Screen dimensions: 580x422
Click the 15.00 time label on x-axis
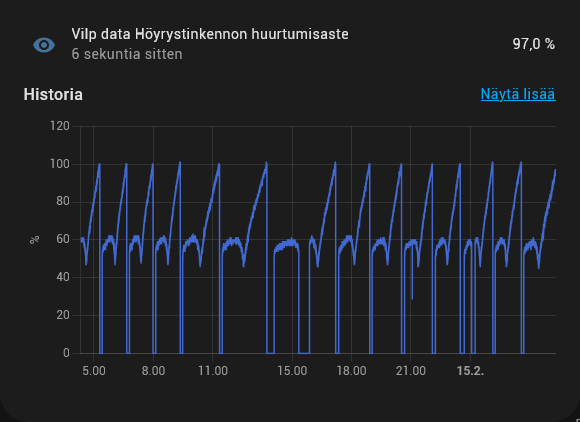tap(292, 371)
